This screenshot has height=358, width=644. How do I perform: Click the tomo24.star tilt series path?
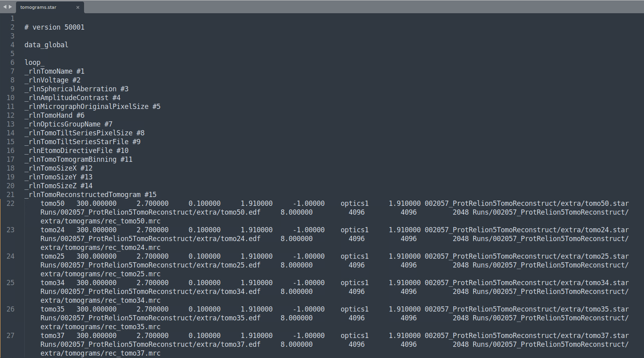pos(527,230)
